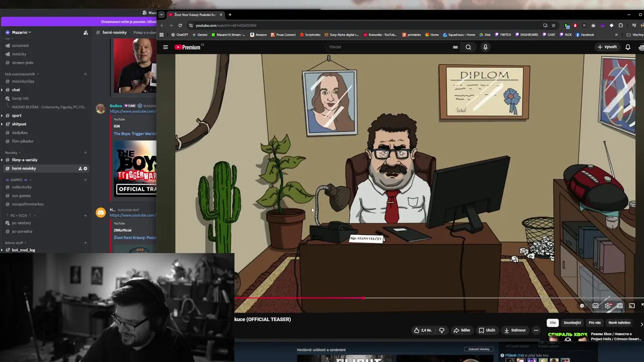Open the on-screen keyboard icon in search box

(x=455, y=47)
